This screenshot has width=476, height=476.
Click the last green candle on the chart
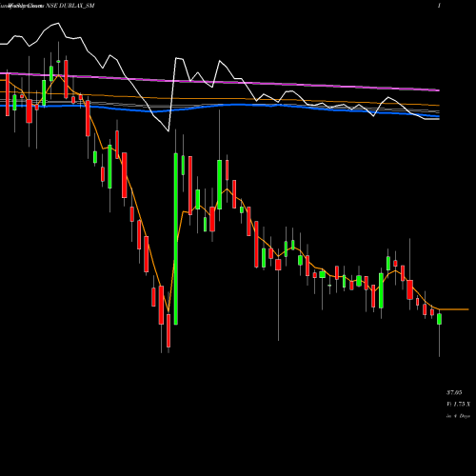pos(440,319)
